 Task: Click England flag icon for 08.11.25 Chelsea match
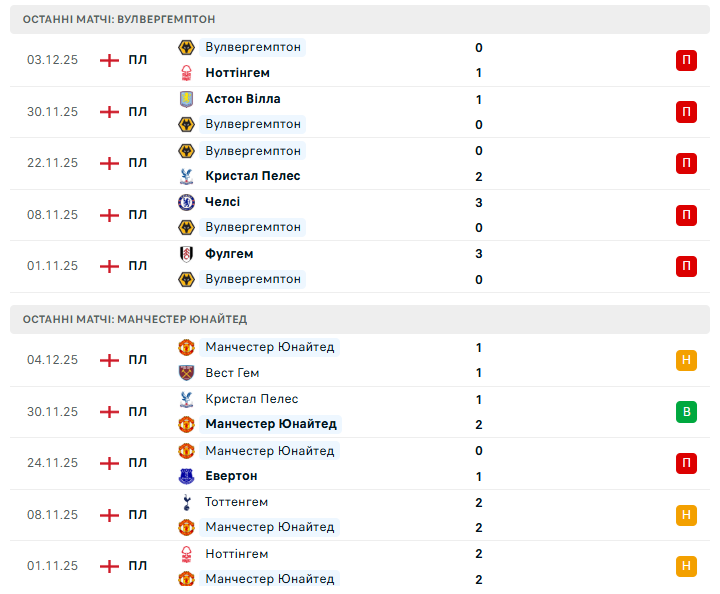(x=109, y=215)
